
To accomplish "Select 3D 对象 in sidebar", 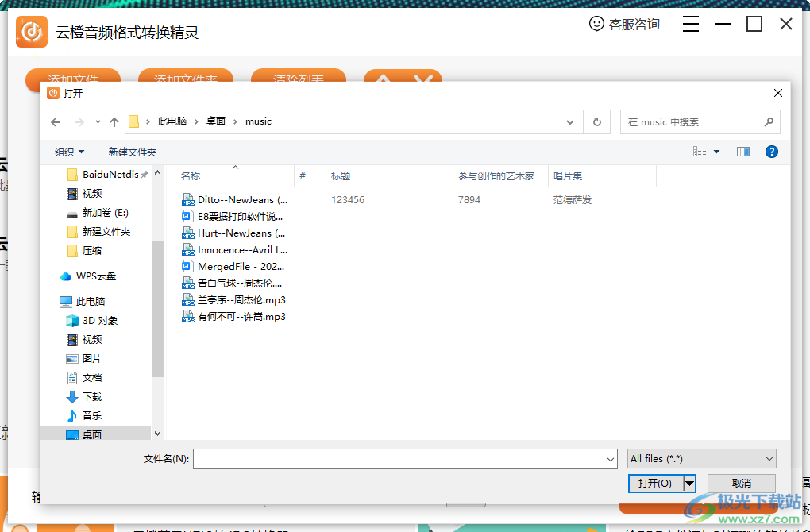I will (x=92, y=321).
